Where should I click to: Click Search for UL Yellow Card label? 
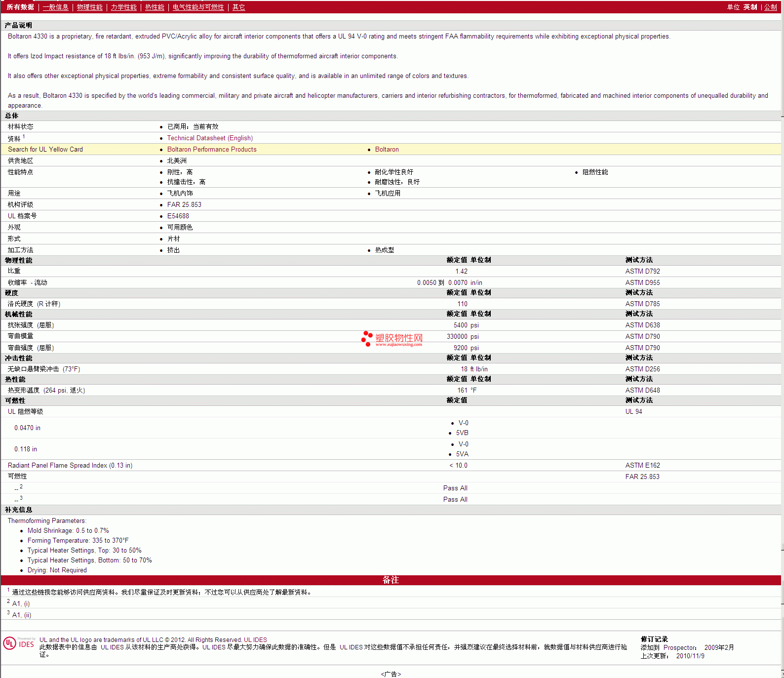[x=45, y=149]
